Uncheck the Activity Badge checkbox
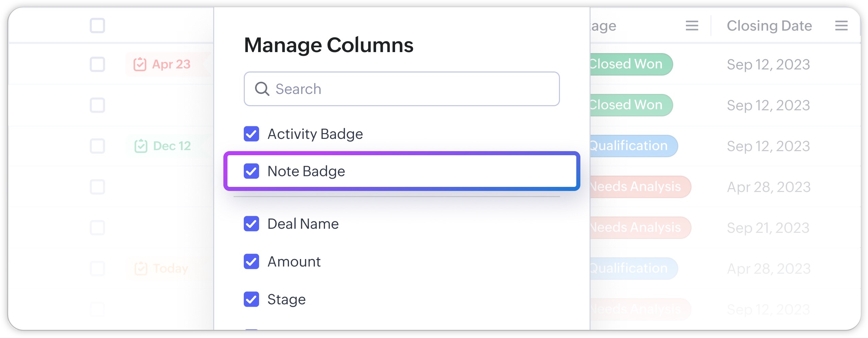 (251, 134)
